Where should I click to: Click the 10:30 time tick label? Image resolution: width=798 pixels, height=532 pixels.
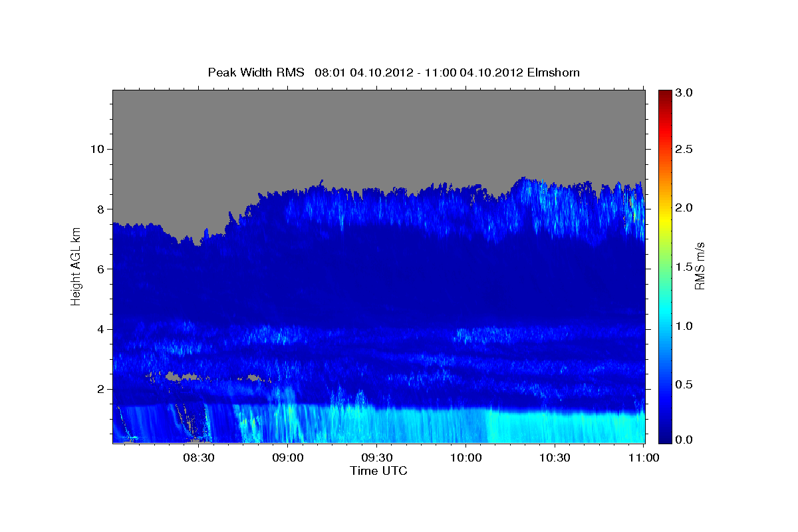pyautogui.click(x=555, y=458)
